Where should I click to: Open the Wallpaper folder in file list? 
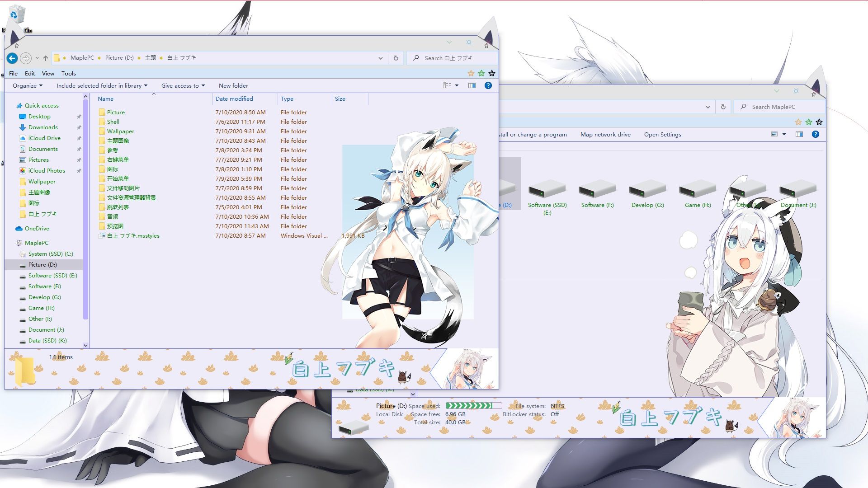[x=117, y=131]
